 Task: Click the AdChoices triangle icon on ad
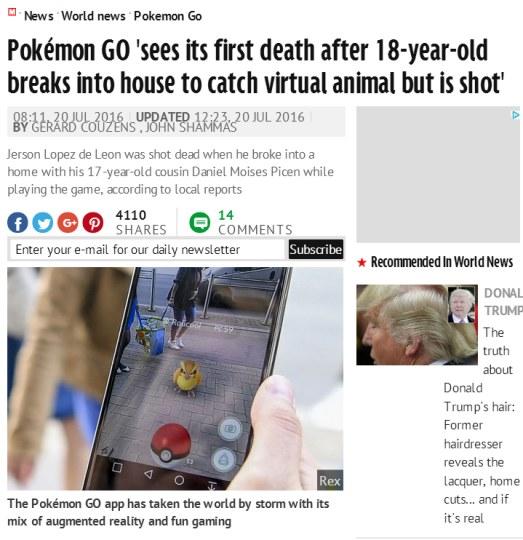pos(515,115)
